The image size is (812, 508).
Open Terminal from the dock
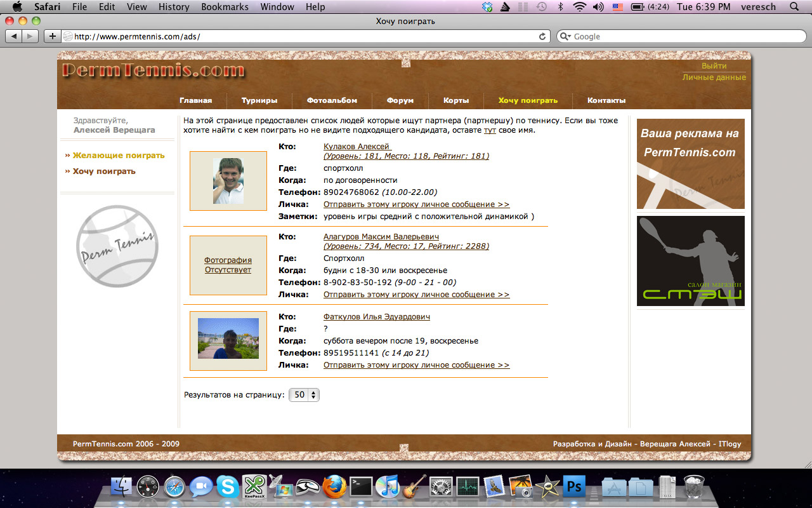(x=361, y=487)
